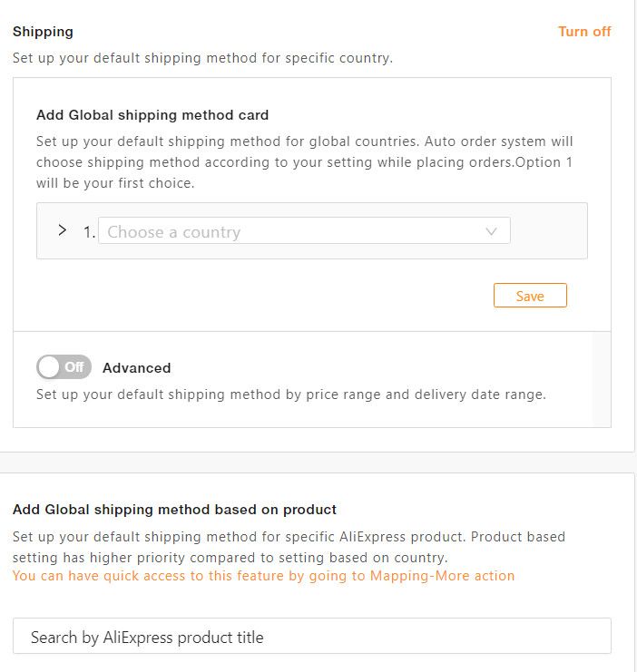Viewport: 637px width, 672px height.
Task: Click the Advanced label text
Action: [x=136, y=367]
